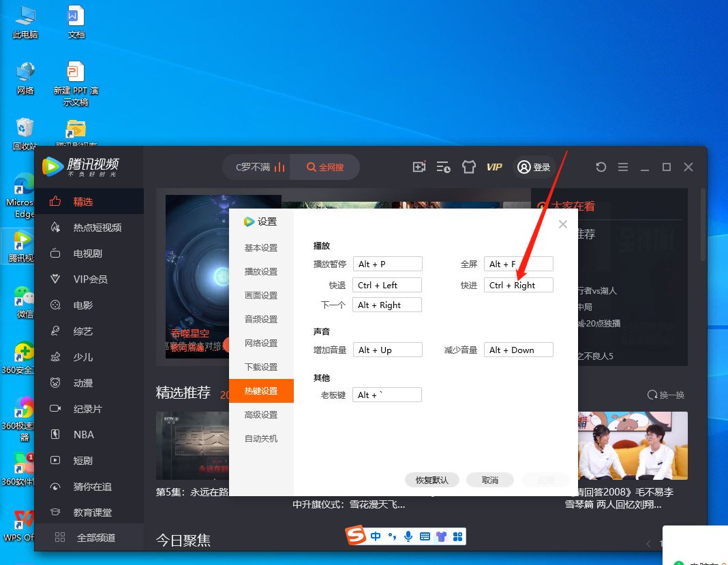This screenshot has height=565, width=728.
Task: Click 换一换 to refresh recommendations
Action: [666, 395]
